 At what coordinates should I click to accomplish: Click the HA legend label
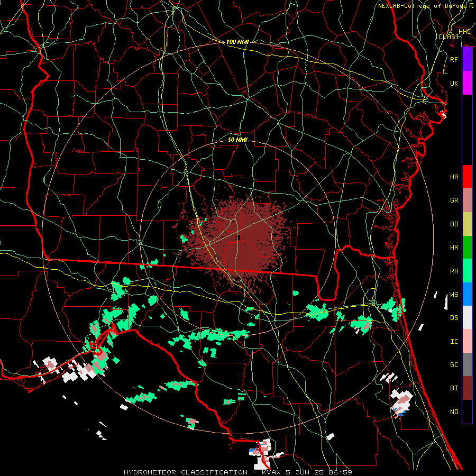tap(454, 177)
